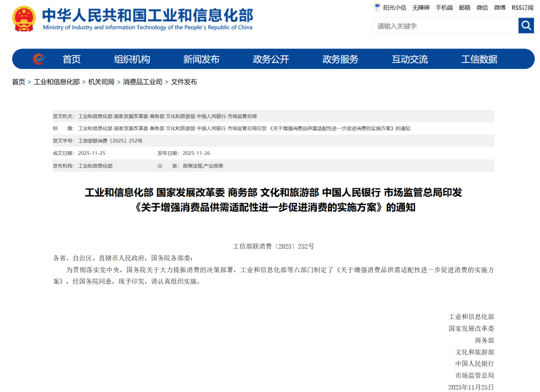Open the 工信数据 navigation menu
Viewport: 540px width, 392px height.
click(479, 58)
